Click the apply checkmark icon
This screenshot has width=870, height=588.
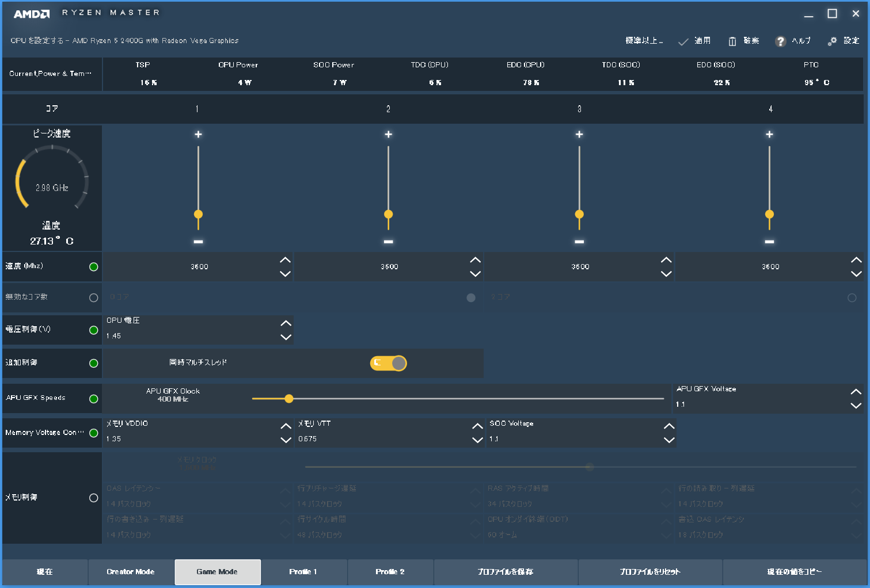coord(683,41)
